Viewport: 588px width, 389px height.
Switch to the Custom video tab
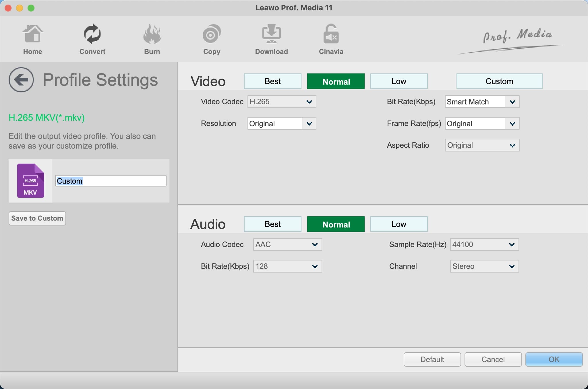(x=499, y=81)
